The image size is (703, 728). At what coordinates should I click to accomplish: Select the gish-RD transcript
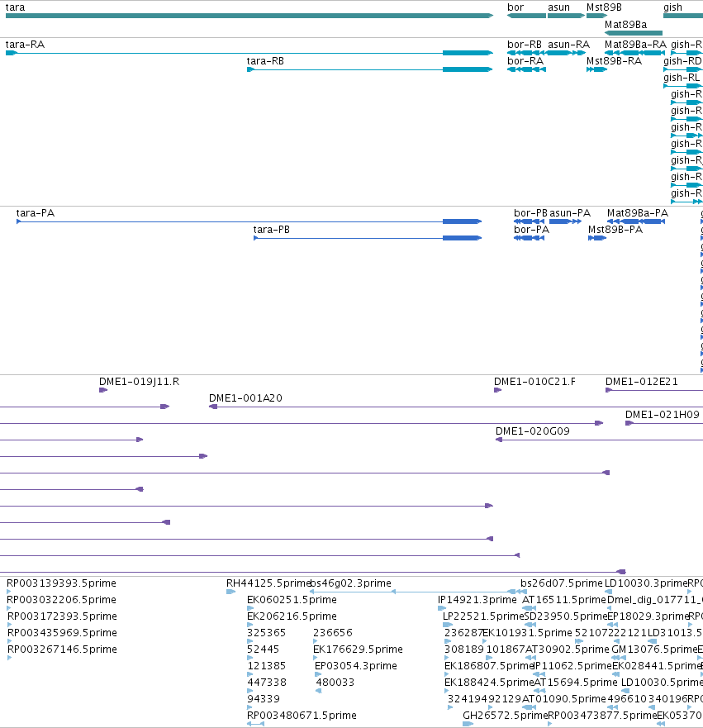click(683, 69)
